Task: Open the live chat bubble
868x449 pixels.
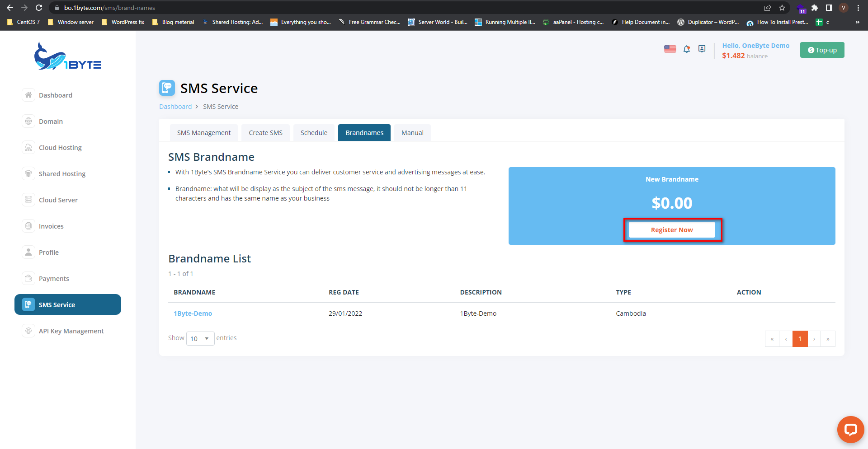Action: [x=850, y=430]
